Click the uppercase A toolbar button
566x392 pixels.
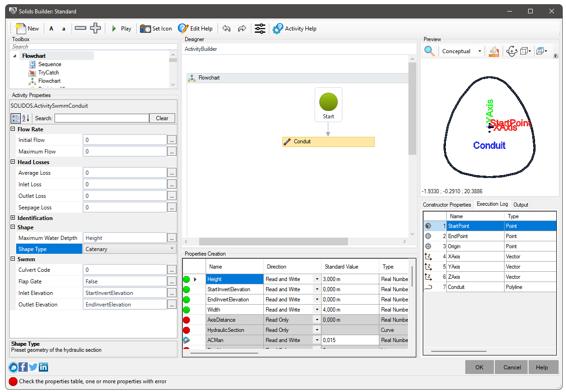tap(51, 29)
